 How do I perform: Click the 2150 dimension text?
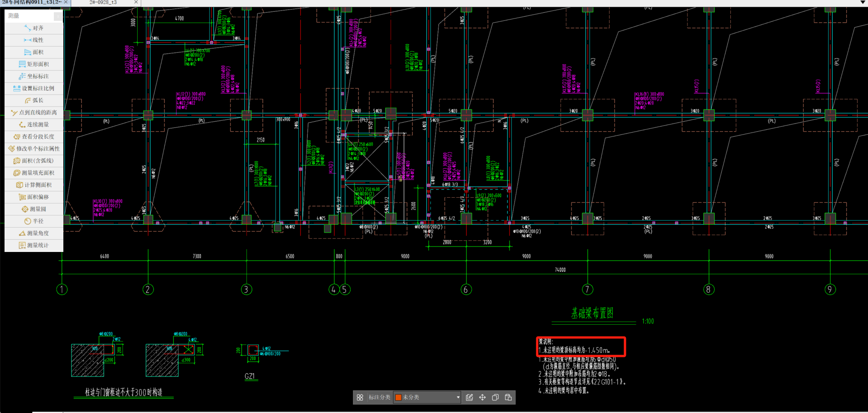click(261, 140)
